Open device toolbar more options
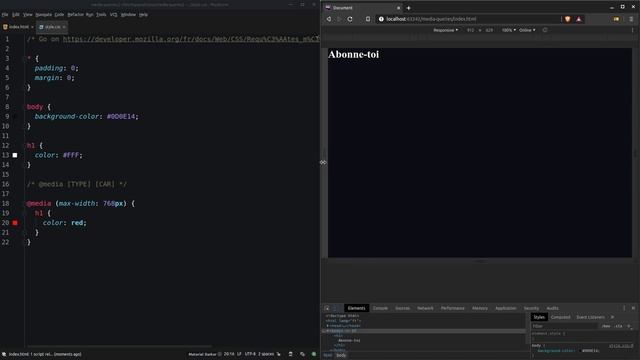The image size is (640, 360). [x=633, y=30]
